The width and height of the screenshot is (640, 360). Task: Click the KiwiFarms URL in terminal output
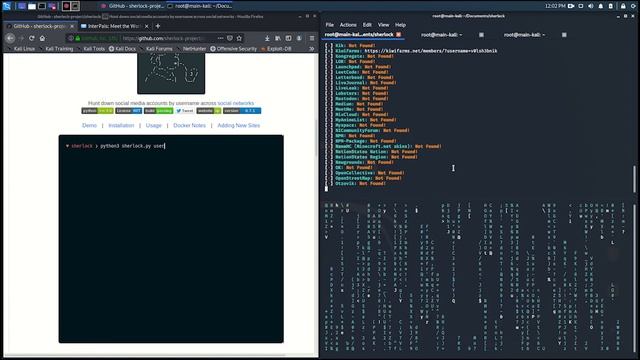click(x=431, y=51)
